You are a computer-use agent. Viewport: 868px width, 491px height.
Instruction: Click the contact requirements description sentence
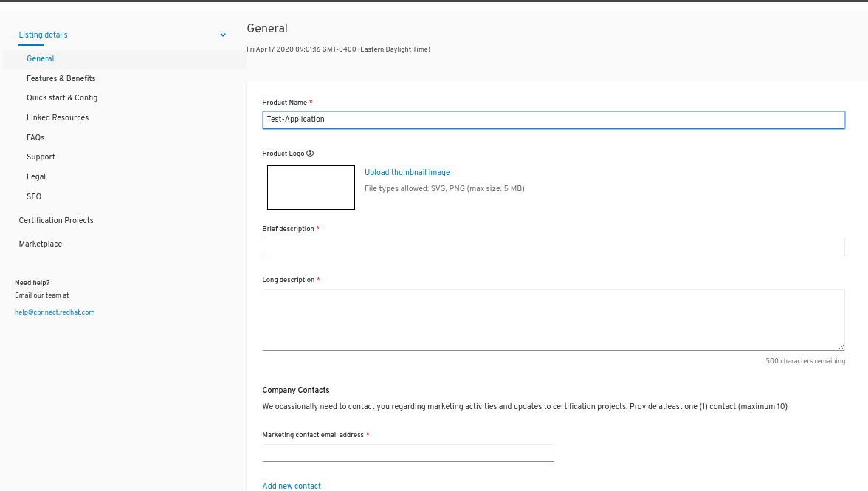(x=525, y=406)
